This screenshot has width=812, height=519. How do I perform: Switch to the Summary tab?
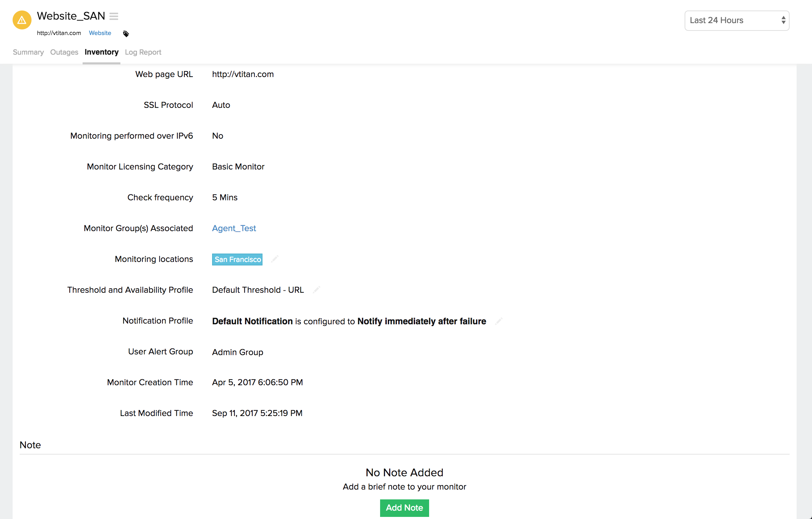pyautogui.click(x=28, y=52)
